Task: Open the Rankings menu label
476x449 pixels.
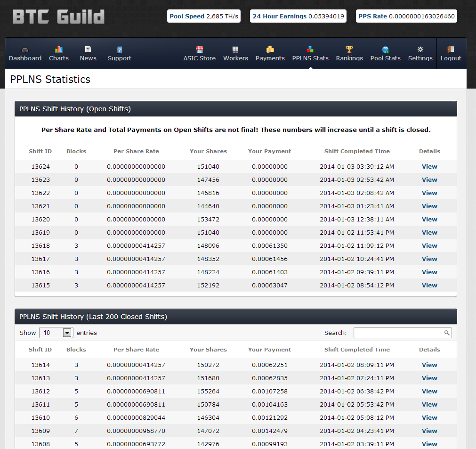Action: click(349, 58)
